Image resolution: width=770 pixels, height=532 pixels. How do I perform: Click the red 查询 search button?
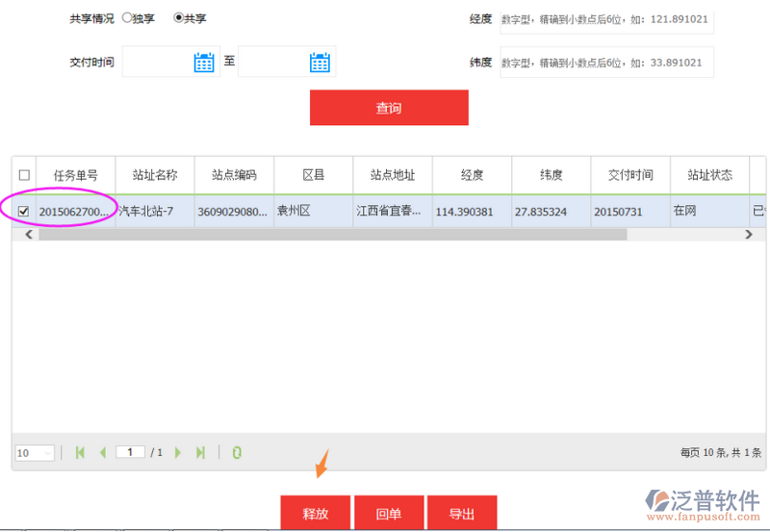point(389,108)
